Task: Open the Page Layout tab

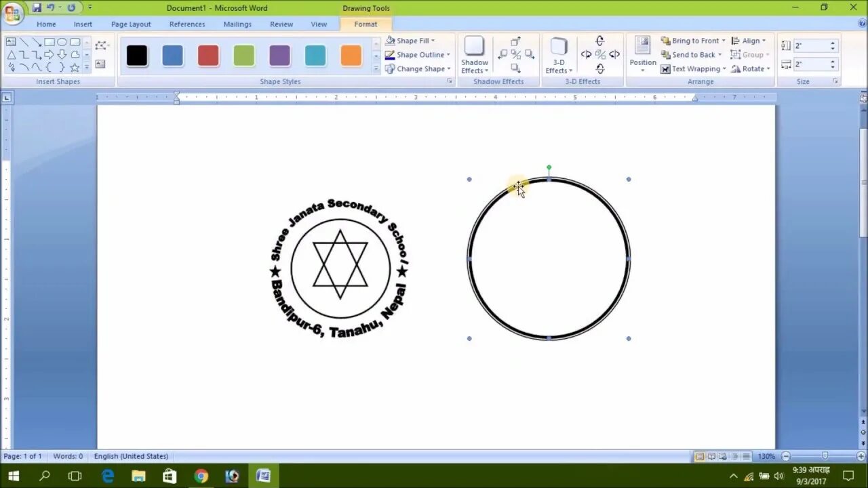Action: coord(131,24)
